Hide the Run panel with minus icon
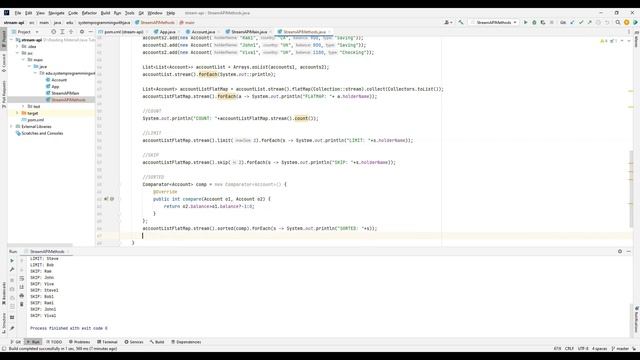 (x=629, y=251)
